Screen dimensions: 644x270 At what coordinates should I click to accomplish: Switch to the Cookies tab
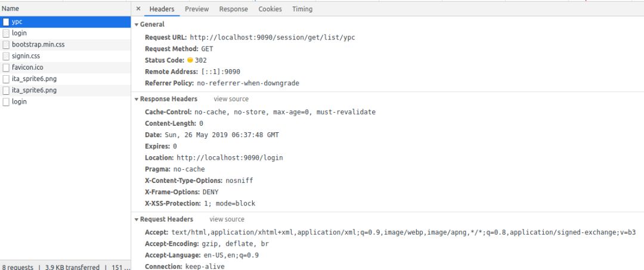270,9
